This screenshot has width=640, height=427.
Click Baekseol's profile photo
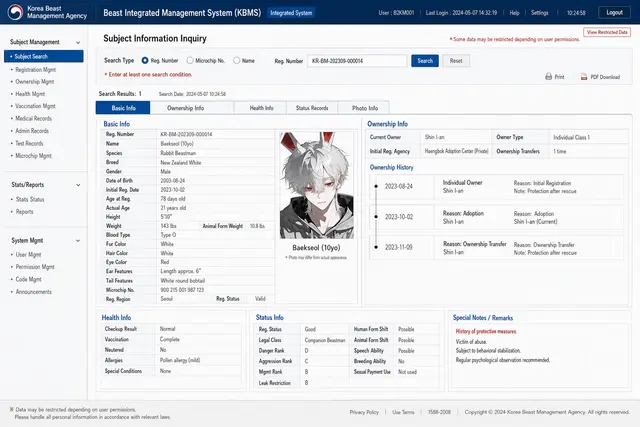(317, 185)
